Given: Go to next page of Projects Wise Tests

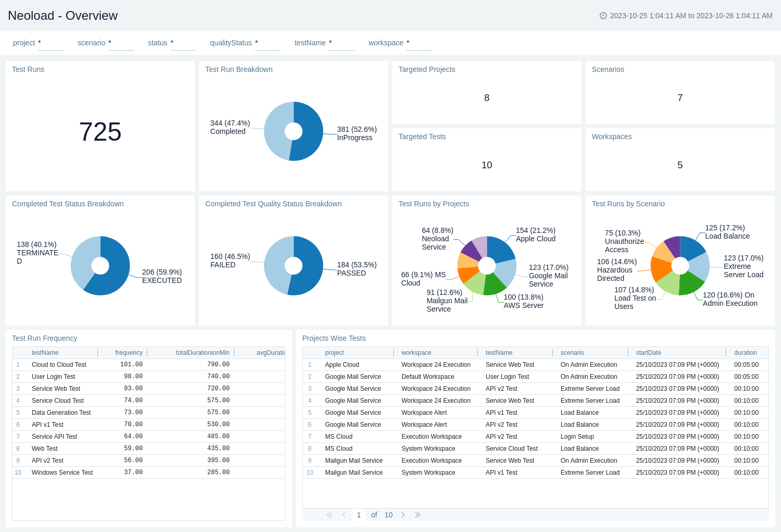Looking at the screenshot, I should [403, 515].
